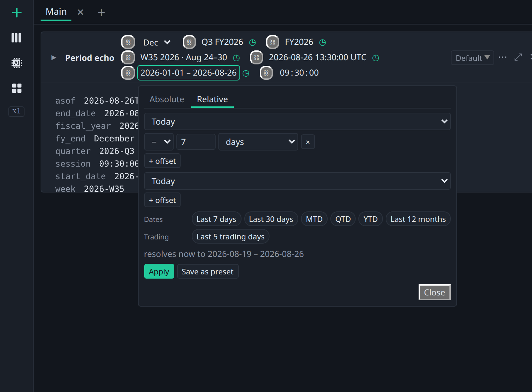532x392 pixels.
Task: Select the Relative tab
Action: 212,99
